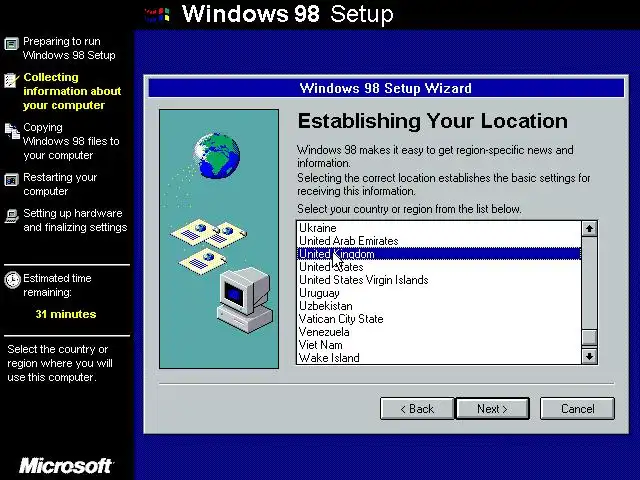Image resolution: width=640 pixels, height=480 pixels.
Task: Click the clock icon beside Estimated time remaining
Action: pyautogui.click(x=12, y=280)
